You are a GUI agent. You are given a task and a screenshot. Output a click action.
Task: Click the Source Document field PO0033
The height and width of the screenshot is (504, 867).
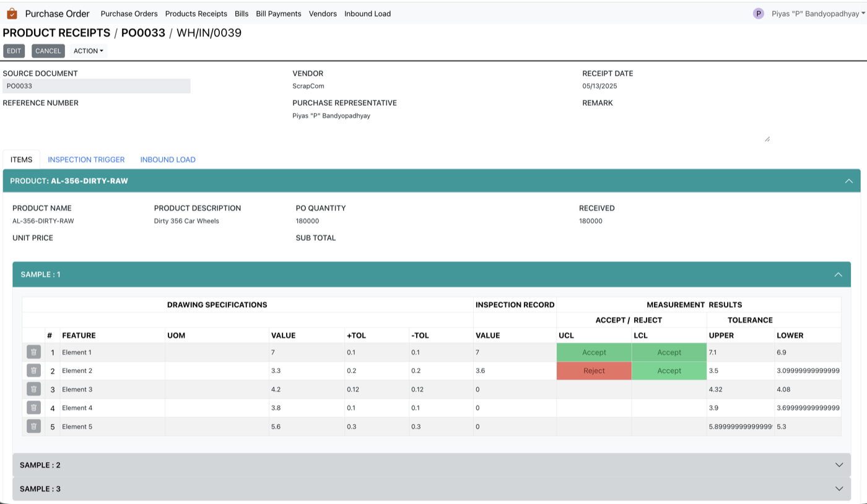click(x=97, y=86)
